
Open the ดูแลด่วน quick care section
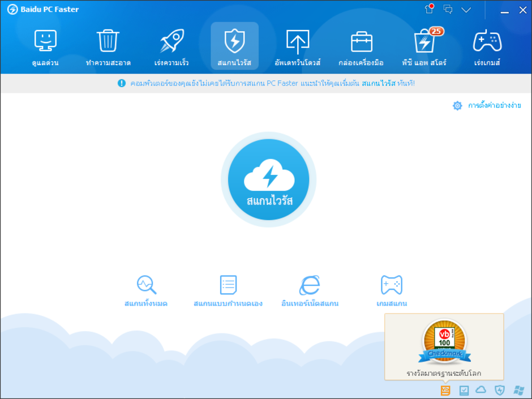(x=45, y=47)
